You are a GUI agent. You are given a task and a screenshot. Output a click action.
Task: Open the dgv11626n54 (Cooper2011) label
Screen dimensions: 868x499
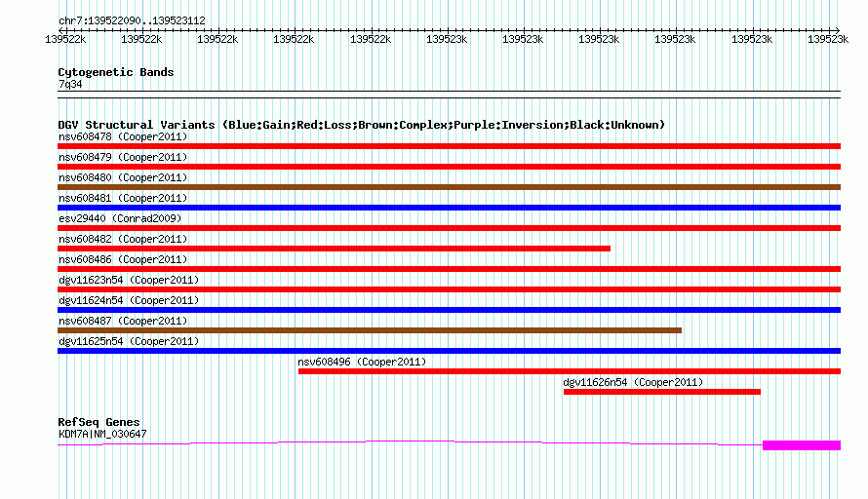coord(633,382)
